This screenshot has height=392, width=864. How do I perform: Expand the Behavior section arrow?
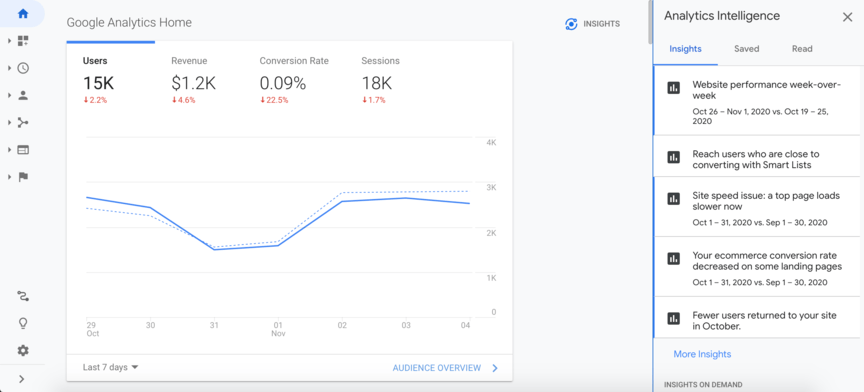[9, 150]
